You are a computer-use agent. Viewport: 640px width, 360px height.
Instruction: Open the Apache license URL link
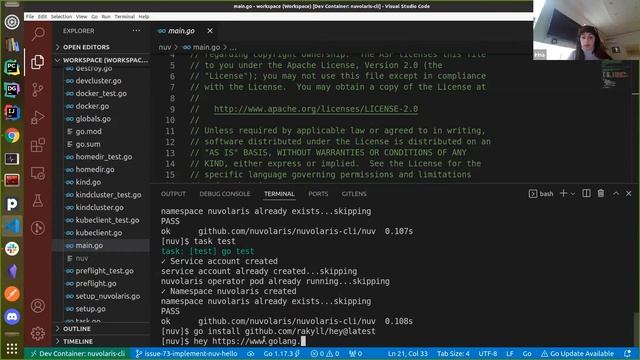click(x=316, y=109)
